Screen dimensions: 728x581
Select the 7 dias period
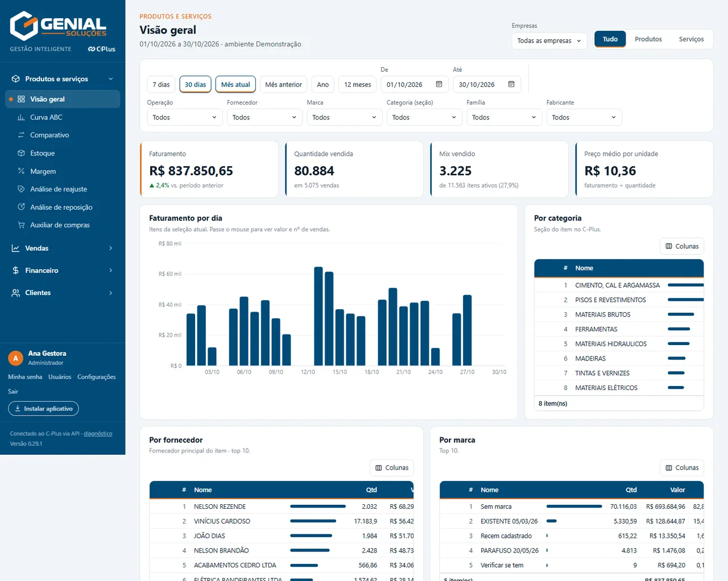click(161, 85)
